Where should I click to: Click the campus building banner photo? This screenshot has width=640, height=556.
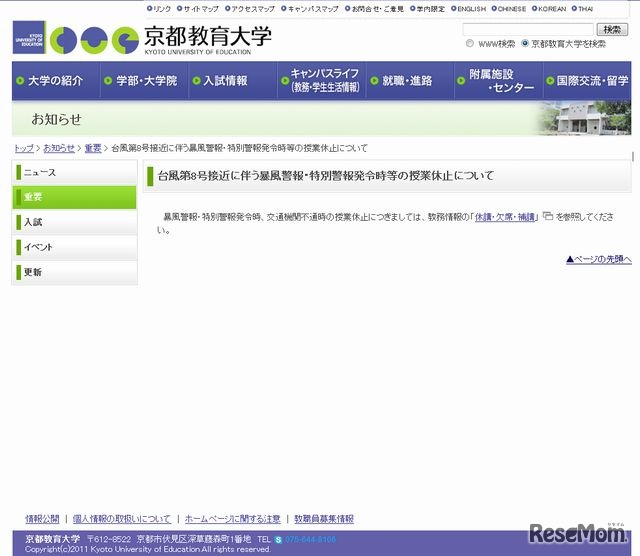(x=586, y=118)
